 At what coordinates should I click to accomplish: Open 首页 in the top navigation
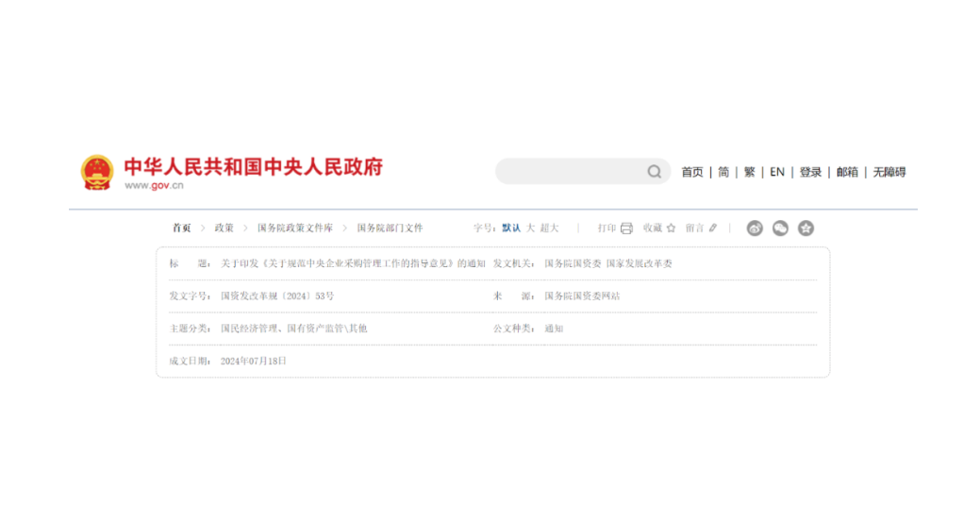692,172
